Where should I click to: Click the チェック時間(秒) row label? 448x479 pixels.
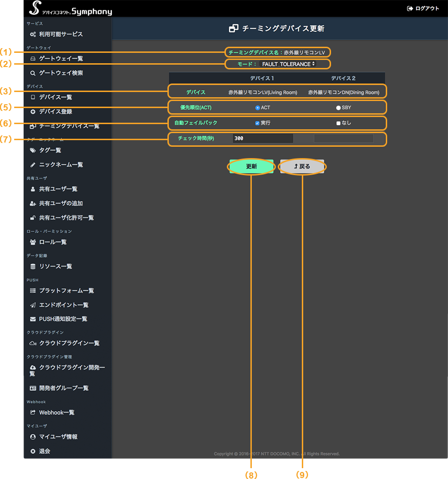(x=196, y=138)
